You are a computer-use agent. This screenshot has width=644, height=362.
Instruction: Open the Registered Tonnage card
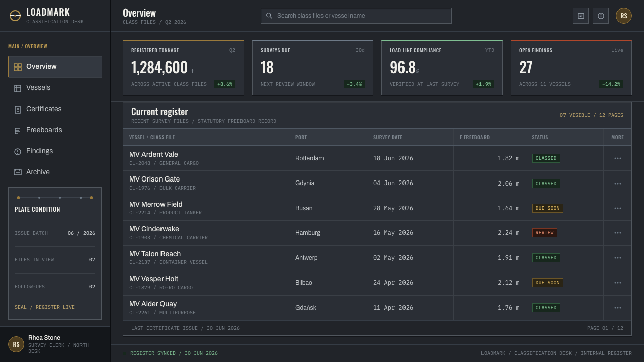183,67
